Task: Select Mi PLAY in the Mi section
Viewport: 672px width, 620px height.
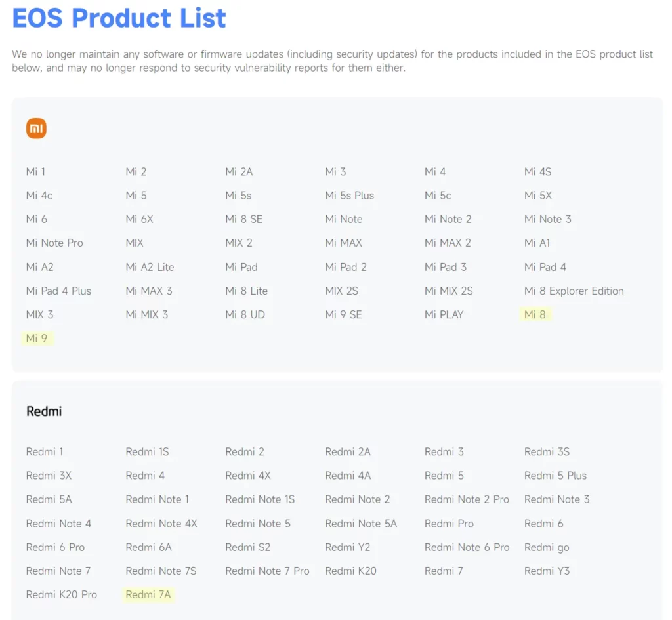Action: (444, 314)
